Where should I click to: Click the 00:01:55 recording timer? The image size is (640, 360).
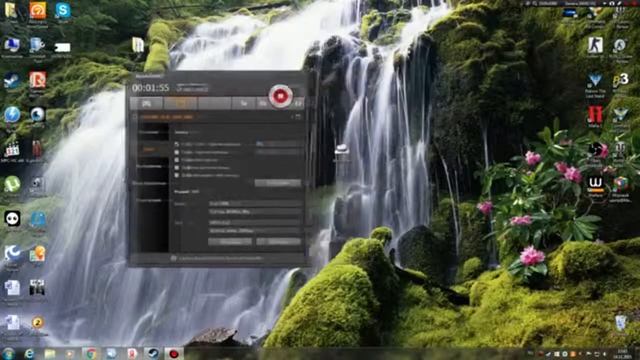[150, 88]
